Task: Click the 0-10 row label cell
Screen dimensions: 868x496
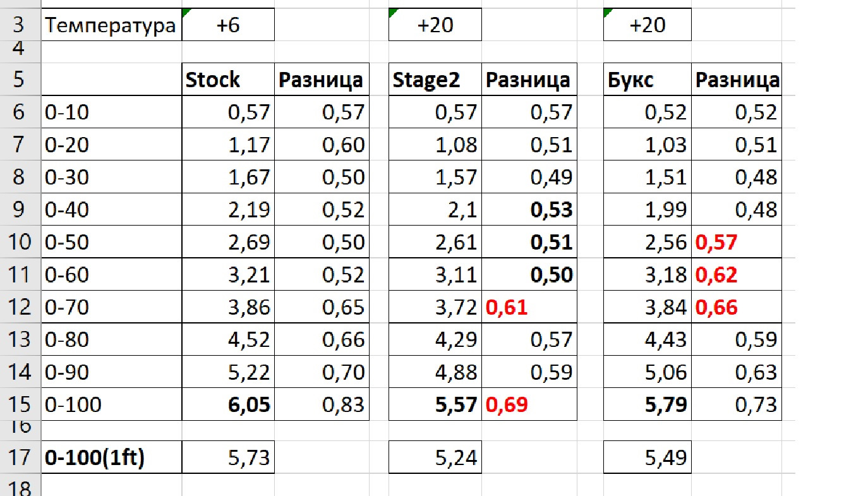Action: [x=111, y=112]
